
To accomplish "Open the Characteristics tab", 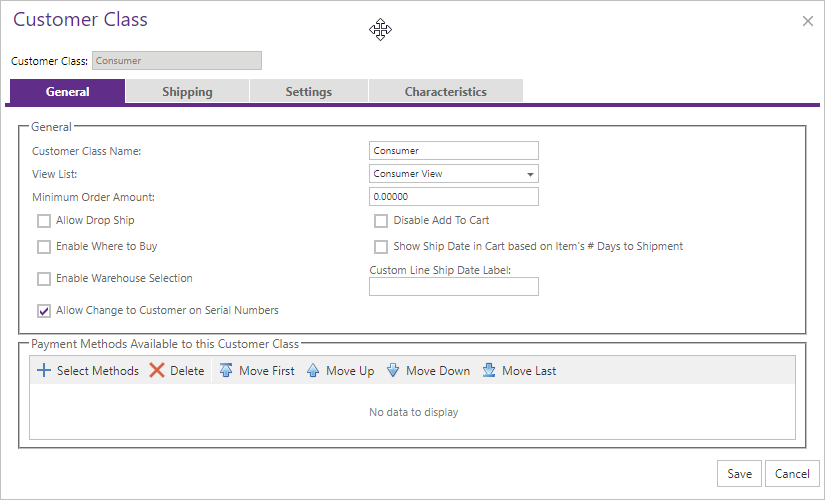I will [446, 91].
